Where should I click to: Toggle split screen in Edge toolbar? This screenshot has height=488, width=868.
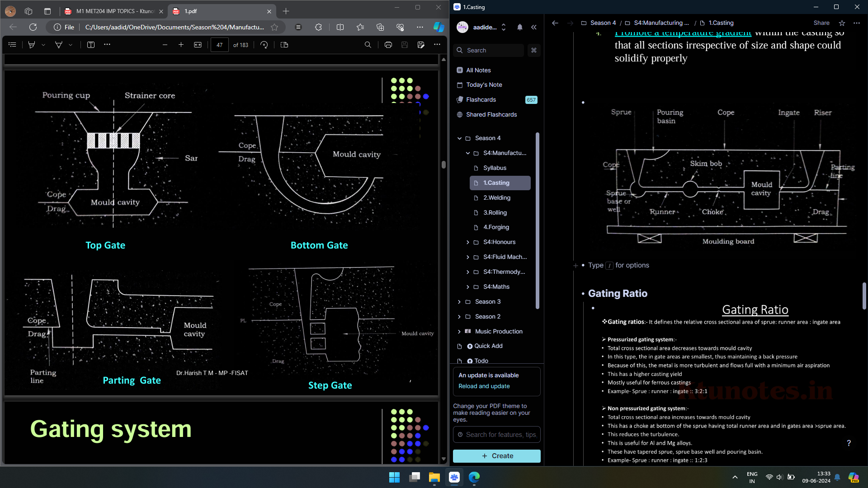[340, 27]
